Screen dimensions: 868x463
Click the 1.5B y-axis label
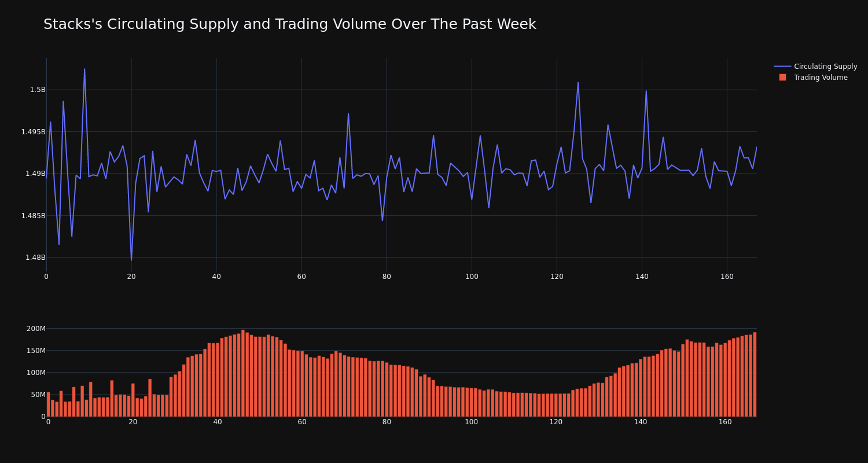(x=38, y=90)
